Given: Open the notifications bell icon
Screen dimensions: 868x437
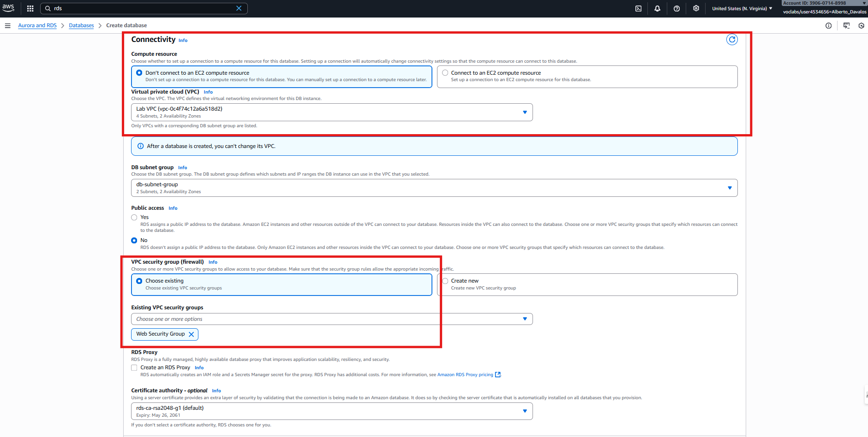Looking at the screenshot, I should pyautogui.click(x=657, y=8).
